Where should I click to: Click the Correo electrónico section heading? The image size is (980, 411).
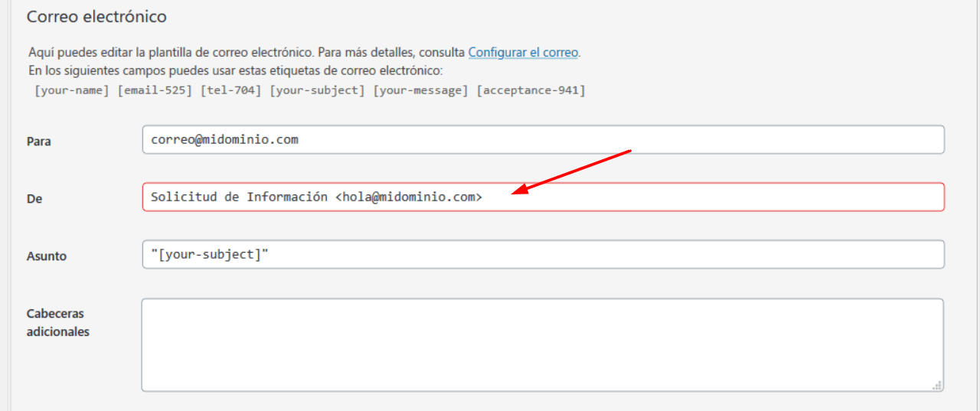pos(96,16)
